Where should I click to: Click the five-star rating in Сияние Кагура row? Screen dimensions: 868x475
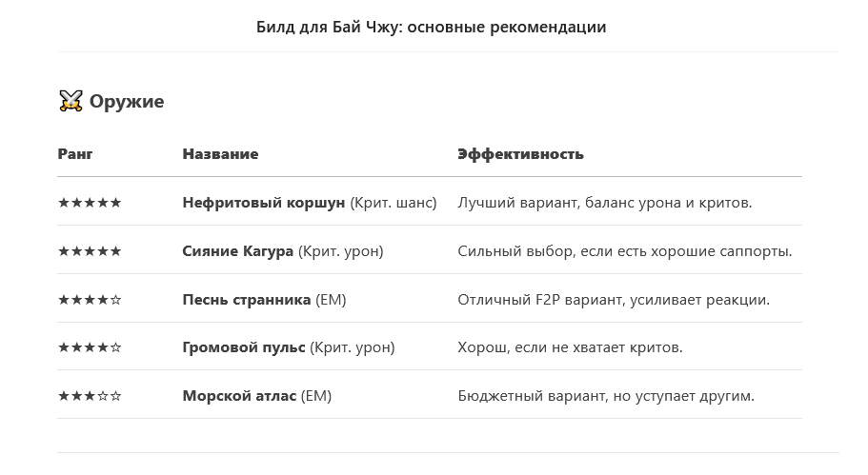(90, 251)
